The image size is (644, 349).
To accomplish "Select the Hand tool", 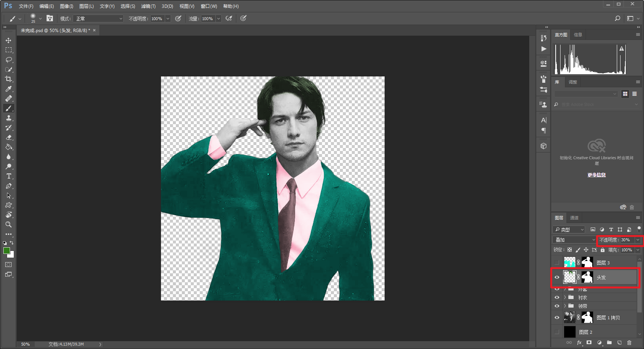I will (x=9, y=215).
